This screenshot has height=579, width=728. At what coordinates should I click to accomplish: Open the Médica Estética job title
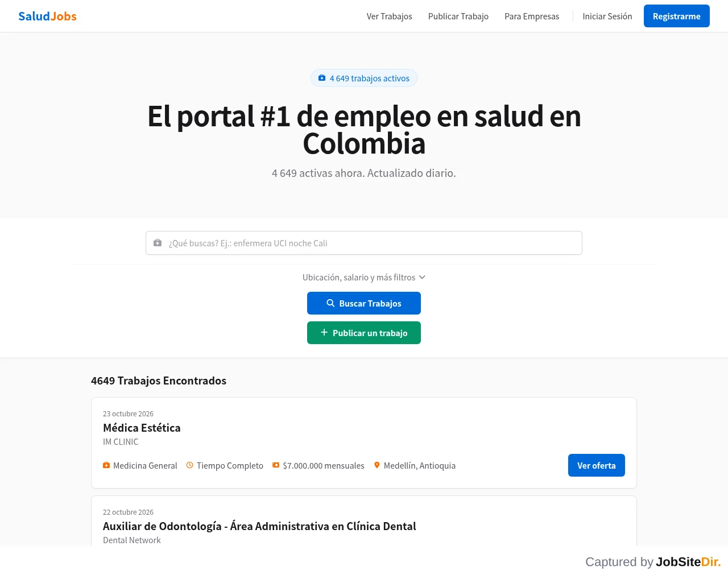pyautogui.click(x=142, y=428)
